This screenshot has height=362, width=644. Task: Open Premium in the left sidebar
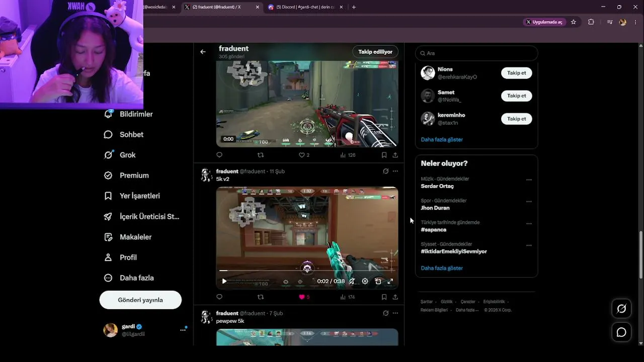[126, 175]
